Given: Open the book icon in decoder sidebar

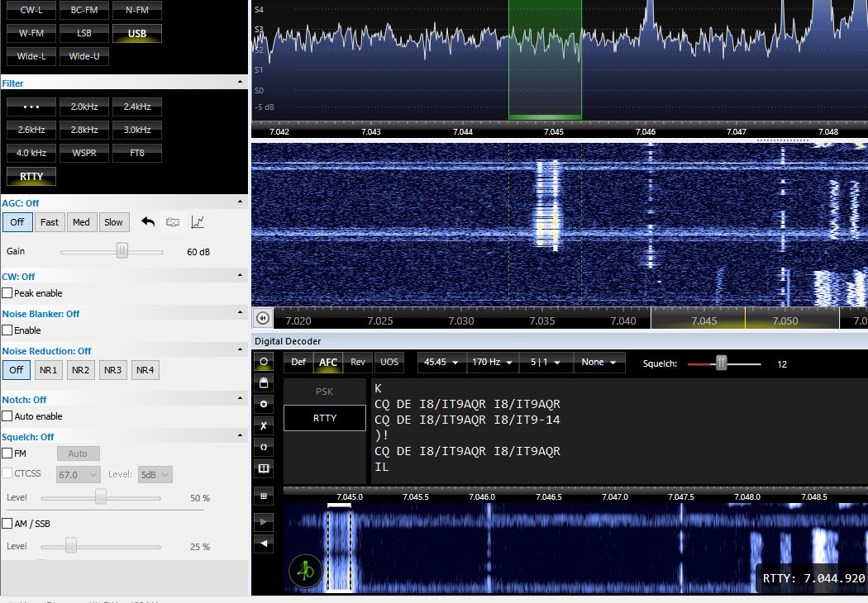Looking at the screenshot, I should pyautogui.click(x=265, y=468).
